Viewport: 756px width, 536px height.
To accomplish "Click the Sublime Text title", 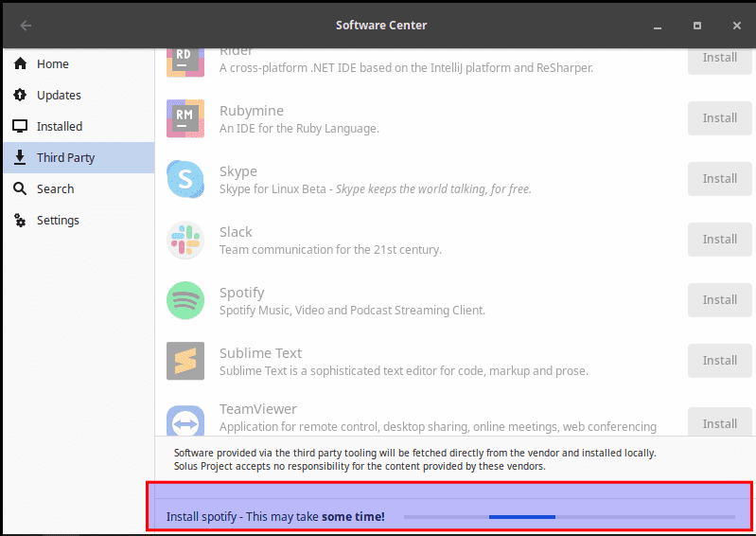I will point(261,353).
